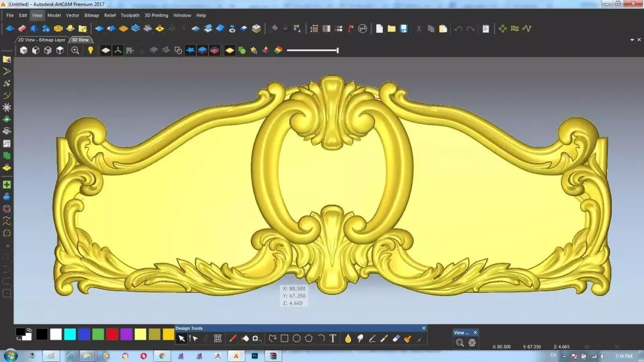This screenshot has height=362, width=644.
Task: Save the model with floppy disk icon
Action: point(404,28)
